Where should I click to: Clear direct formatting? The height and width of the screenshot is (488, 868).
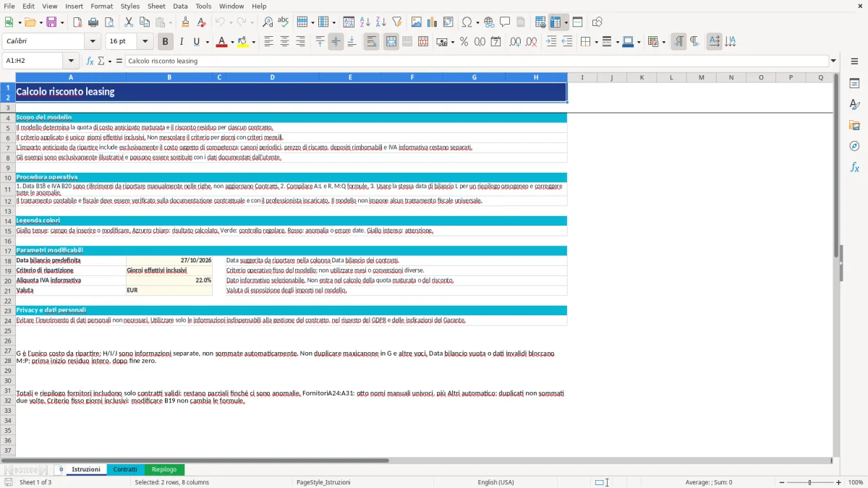point(201,22)
